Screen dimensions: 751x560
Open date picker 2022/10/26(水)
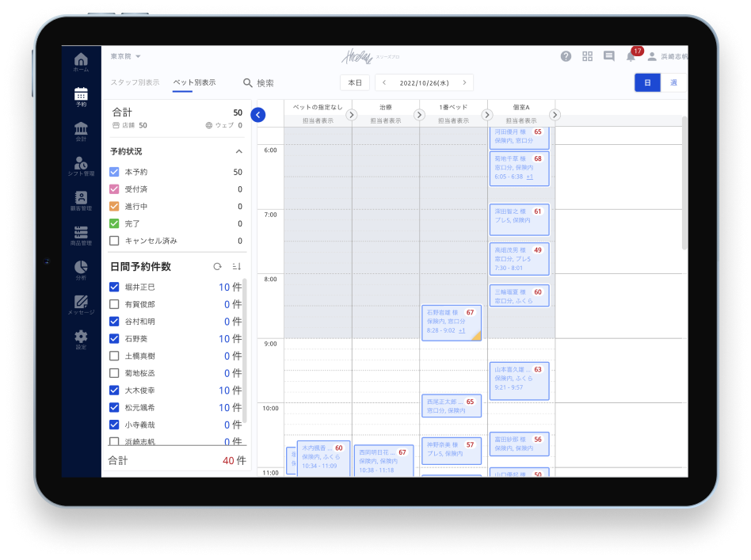425,83
